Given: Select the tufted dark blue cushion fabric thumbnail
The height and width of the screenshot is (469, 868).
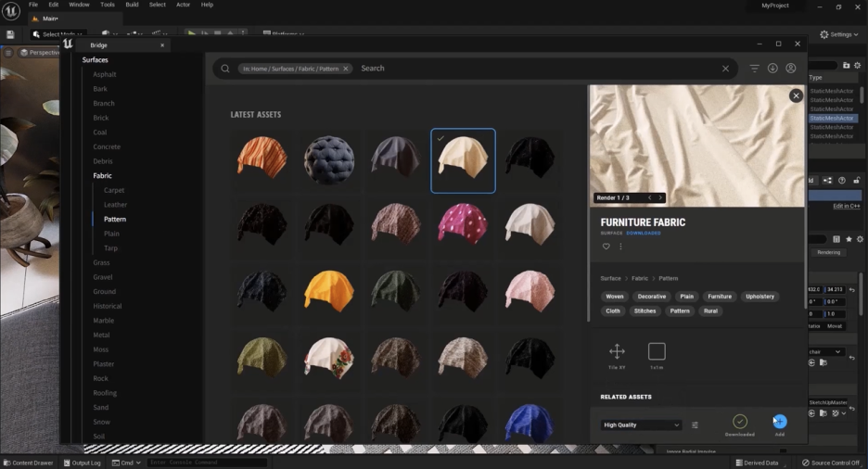Looking at the screenshot, I should (329, 159).
